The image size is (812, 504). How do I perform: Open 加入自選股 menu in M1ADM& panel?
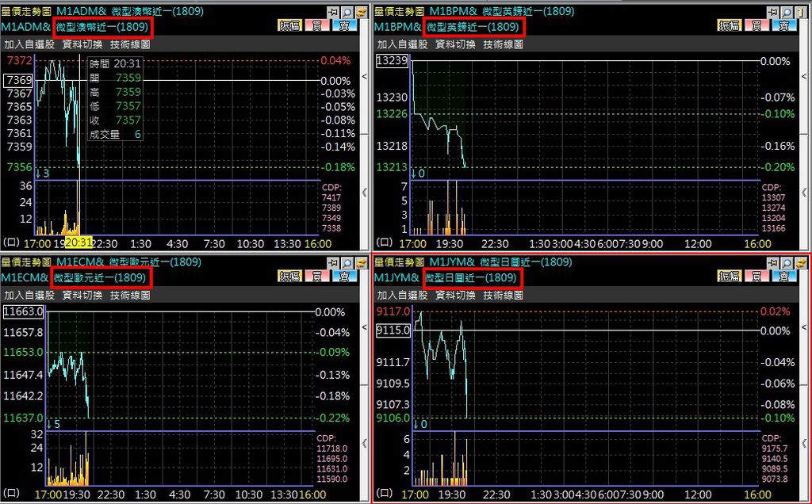point(29,44)
